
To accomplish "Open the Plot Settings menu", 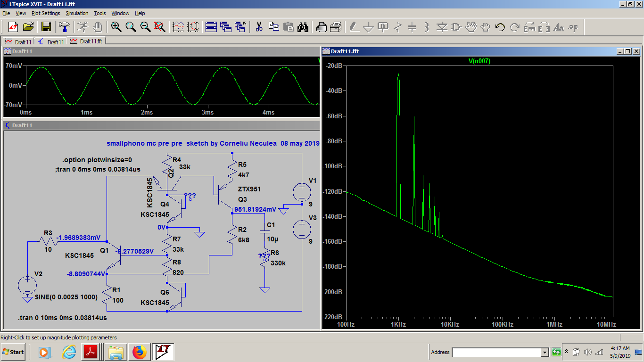I will pyautogui.click(x=46, y=13).
